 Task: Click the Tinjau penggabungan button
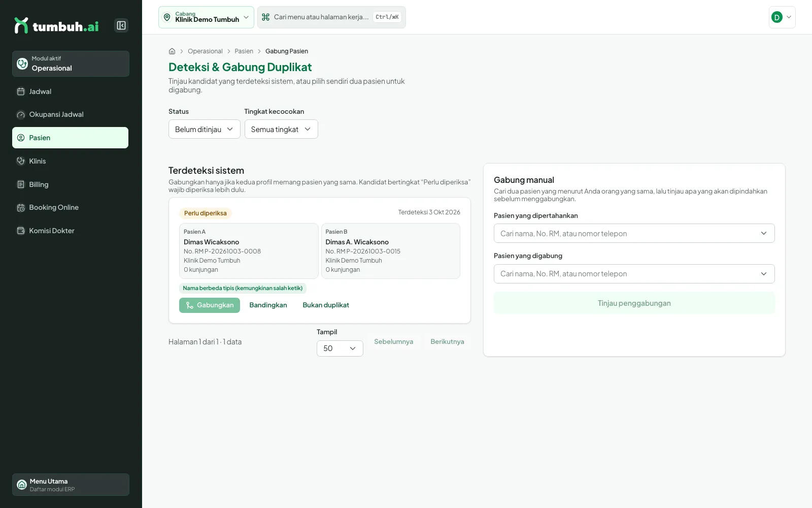634,303
